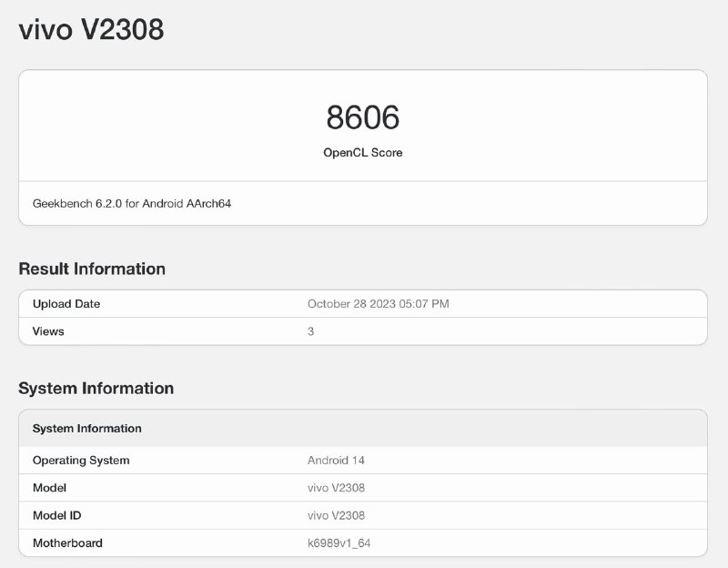This screenshot has width=728, height=568.
Task: Click the vivo V2308 page title
Action: coord(91,30)
